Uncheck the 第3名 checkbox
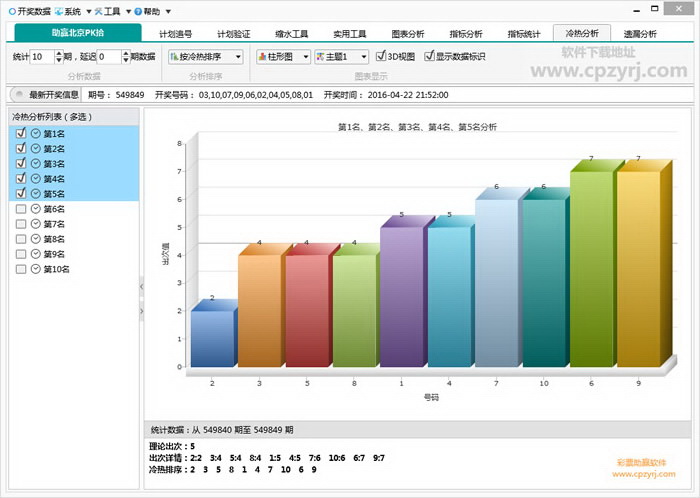The image size is (700, 498). (21, 163)
